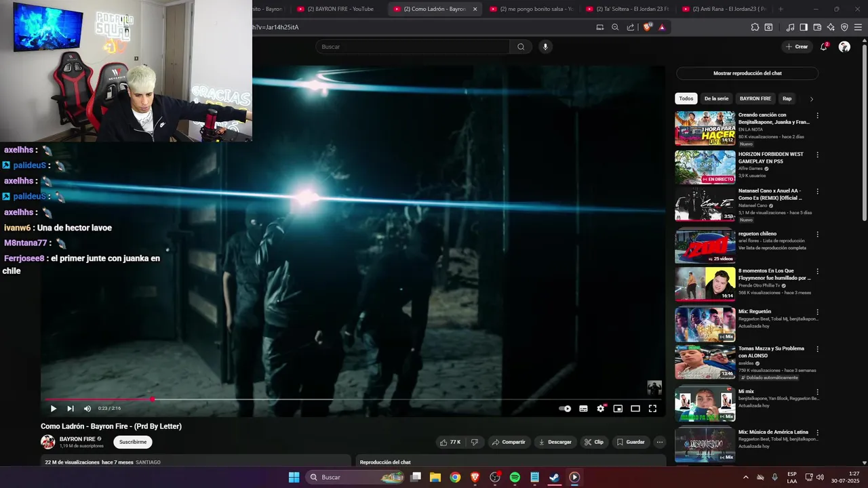Image resolution: width=868 pixels, height=488 pixels.
Task: Click the YouTube search field
Action: pyautogui.click(x=412, y=47)
